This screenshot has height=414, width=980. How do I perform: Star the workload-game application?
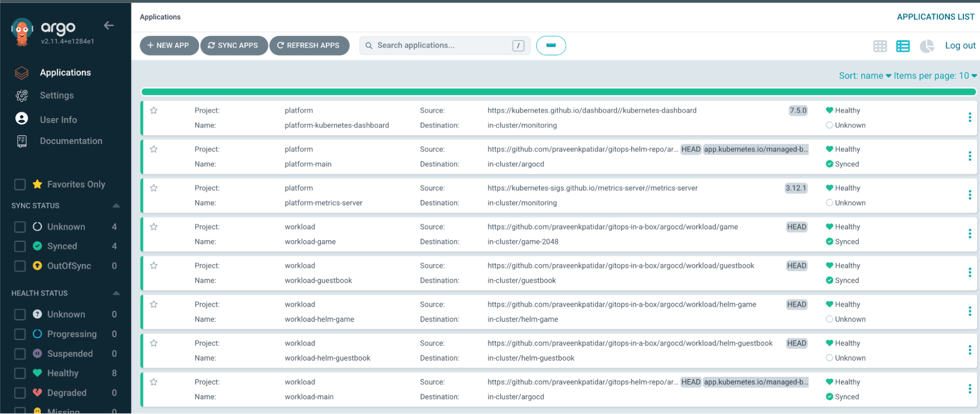click(x=154, y=226)
